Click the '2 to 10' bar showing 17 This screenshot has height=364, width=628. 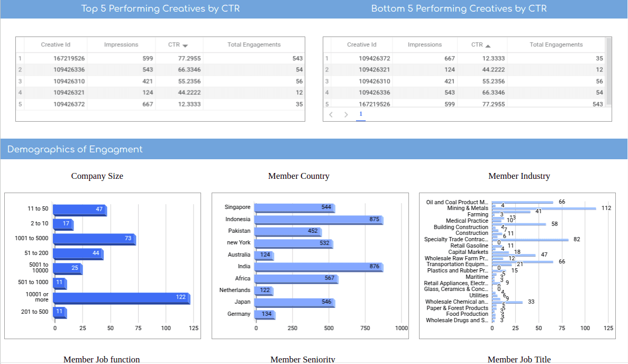coord(63,225)
